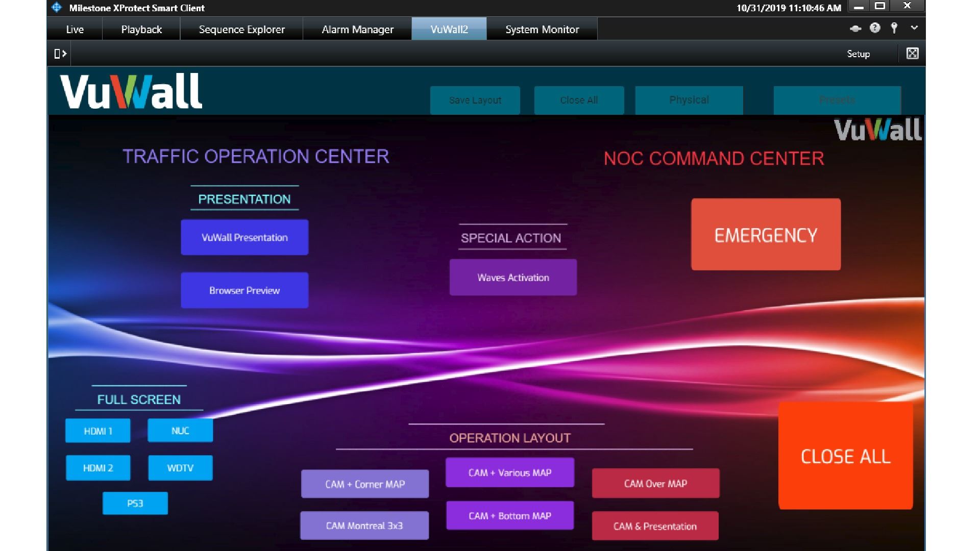Click the Milestone XProtect app logo icon
The image size is (980, 551).
click(57, 8)
